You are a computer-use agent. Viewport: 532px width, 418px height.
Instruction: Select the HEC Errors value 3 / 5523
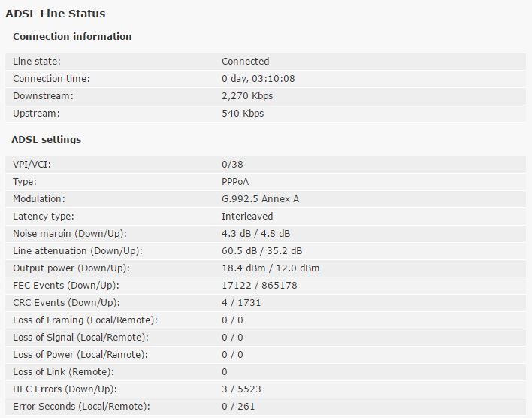241,389
